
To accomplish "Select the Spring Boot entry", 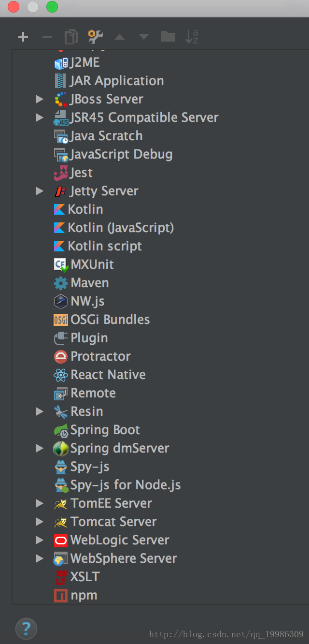I will point(105,430).
